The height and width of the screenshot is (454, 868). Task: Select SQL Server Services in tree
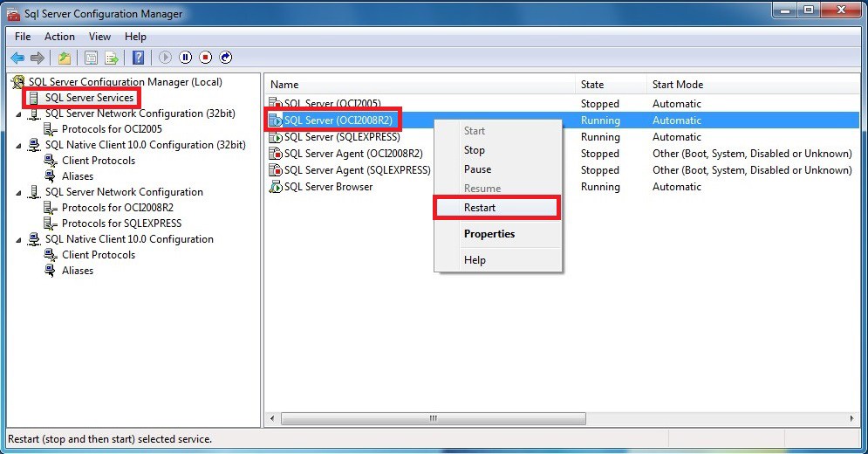pyautogui.click(x=89, y=98)
